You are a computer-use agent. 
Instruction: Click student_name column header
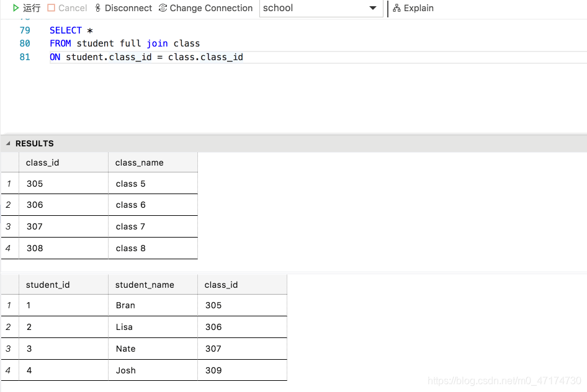[153, 285]
